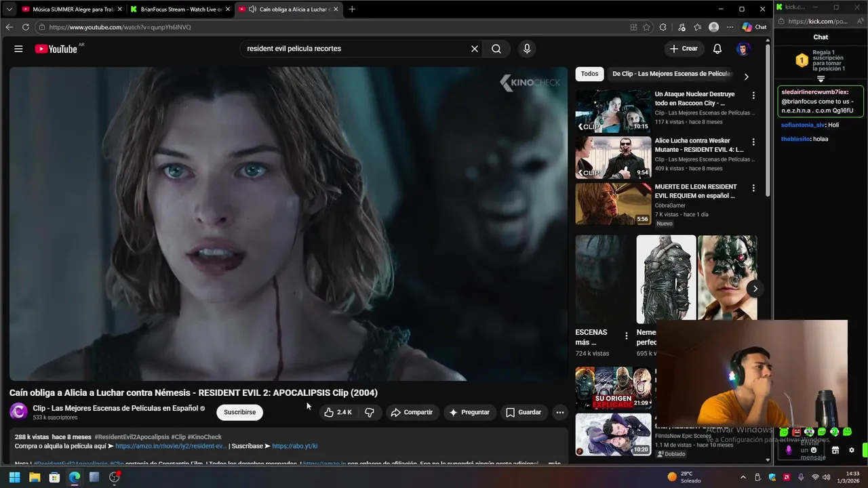Open a new browser tab

[x=351, y=9]
